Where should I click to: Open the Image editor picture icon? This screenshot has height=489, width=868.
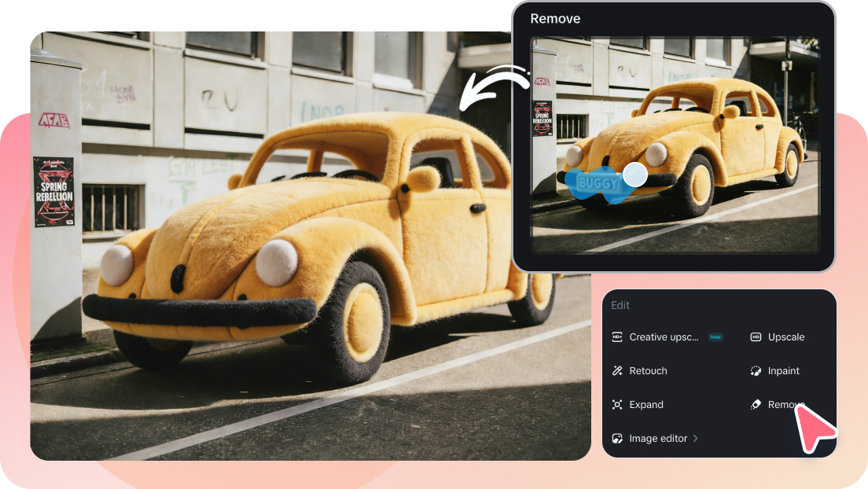617,438
